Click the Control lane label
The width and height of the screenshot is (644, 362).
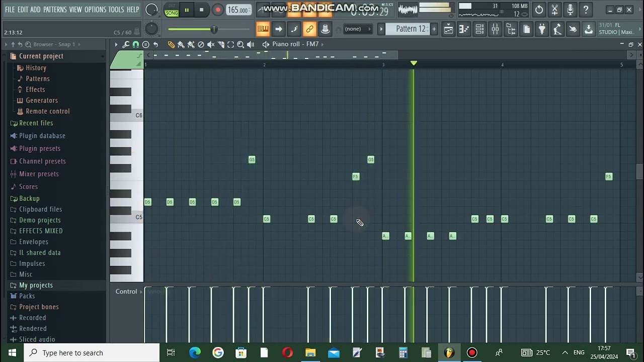tap(126, 292)
